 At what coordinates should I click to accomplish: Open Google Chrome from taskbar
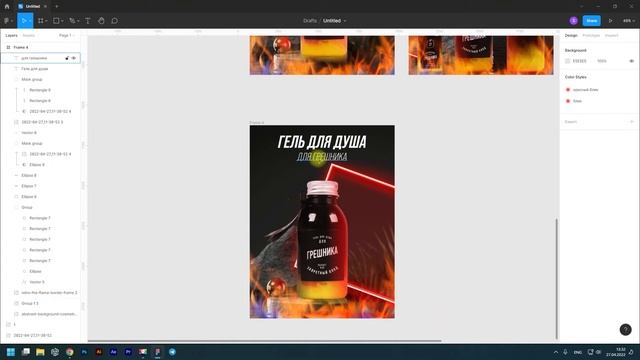(x=70, y=352)
